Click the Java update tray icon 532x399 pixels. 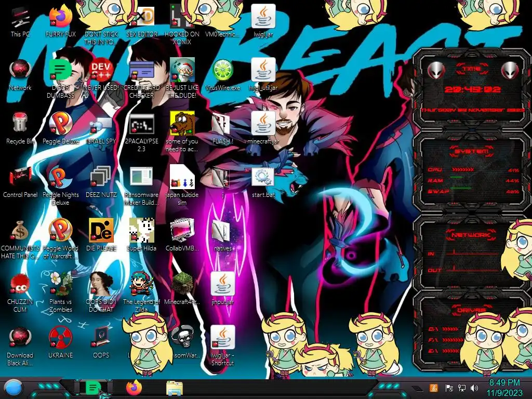point(434,388)
